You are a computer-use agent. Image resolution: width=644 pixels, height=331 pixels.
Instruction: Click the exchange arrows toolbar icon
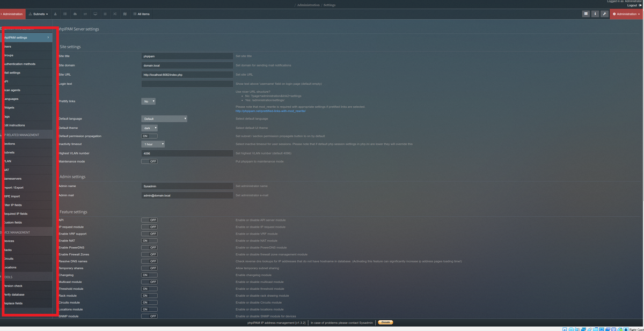tap(85, 14)
